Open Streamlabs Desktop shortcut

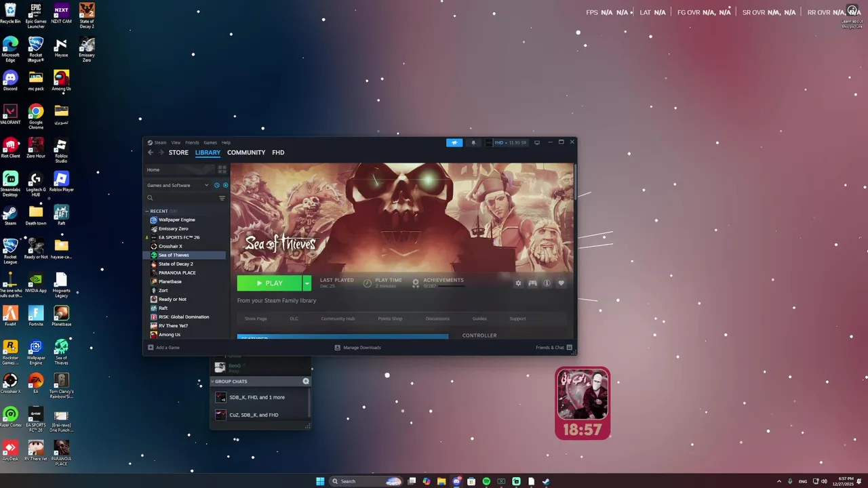point(10,184)
